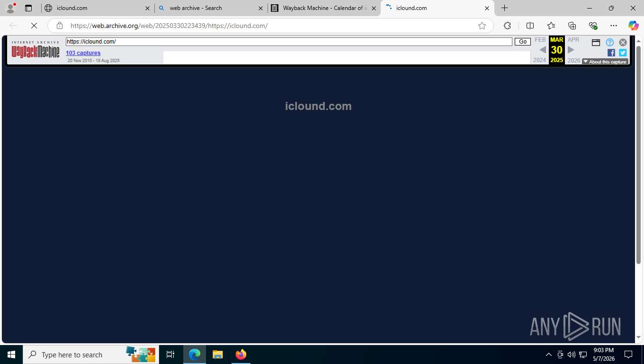
Task: Open the Copilot sidebar icon
Action: (x=634, y=26)
